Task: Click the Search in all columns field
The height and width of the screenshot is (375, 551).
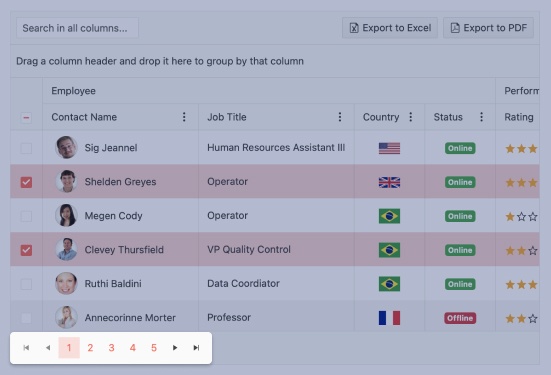Action: coord(77,28)
